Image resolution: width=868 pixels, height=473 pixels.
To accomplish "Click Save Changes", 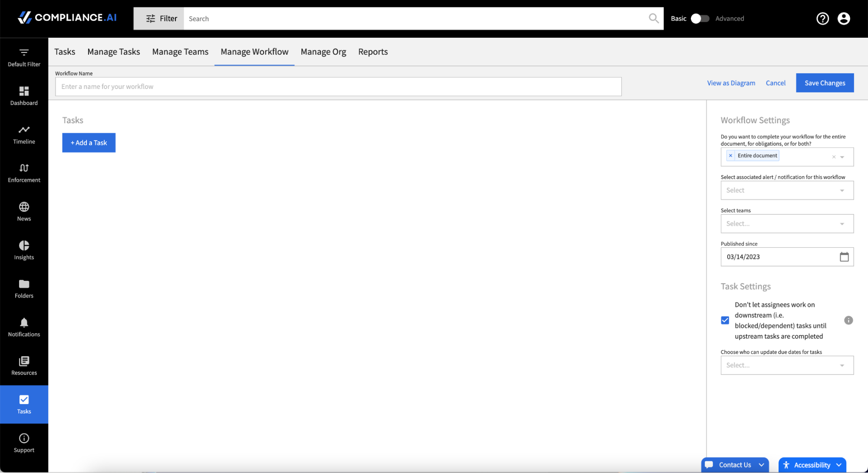I will click(825, 83).
